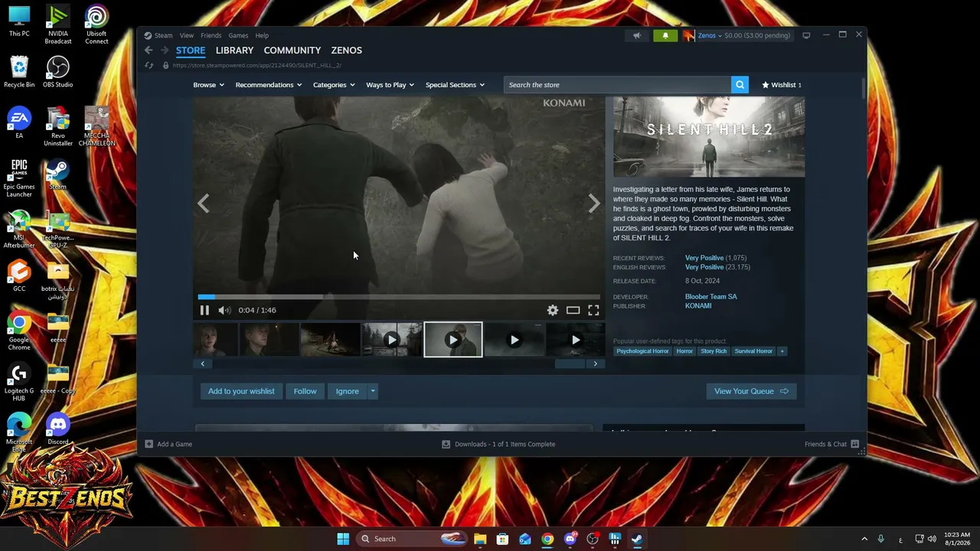Screen dimensions: 980x551
Task: Open View Your Queue
Action: 751,391
